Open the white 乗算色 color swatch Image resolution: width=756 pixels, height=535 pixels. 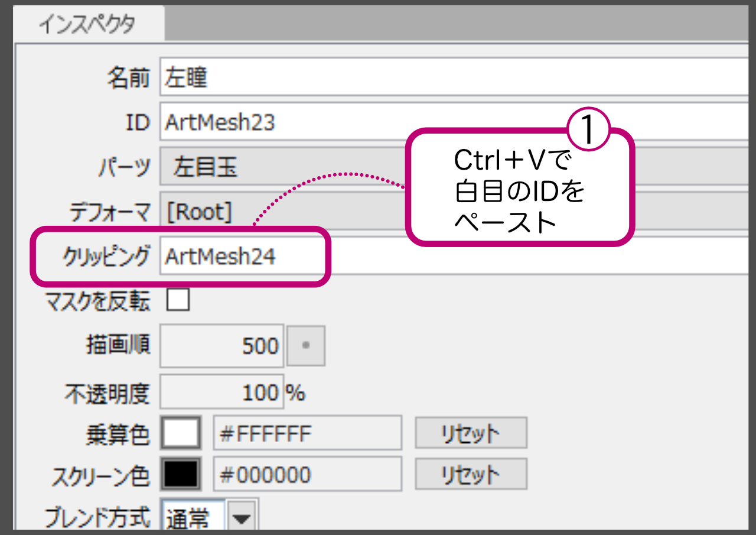[182, 434]
